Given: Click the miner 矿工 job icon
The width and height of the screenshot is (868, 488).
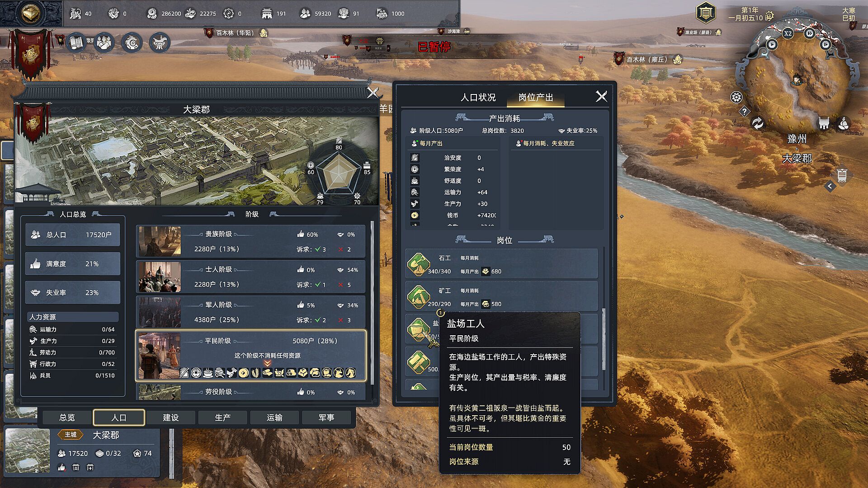Looking at the screenshot, I should (x=418, y=297).
